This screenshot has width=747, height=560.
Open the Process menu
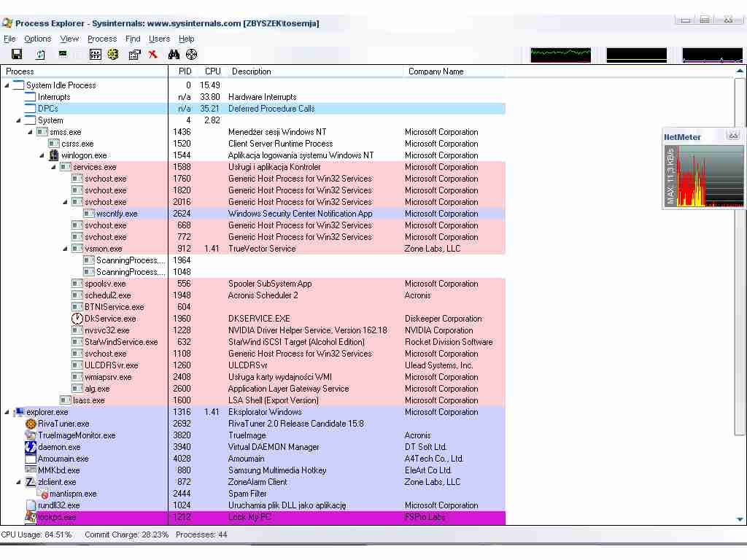[102, 39]
